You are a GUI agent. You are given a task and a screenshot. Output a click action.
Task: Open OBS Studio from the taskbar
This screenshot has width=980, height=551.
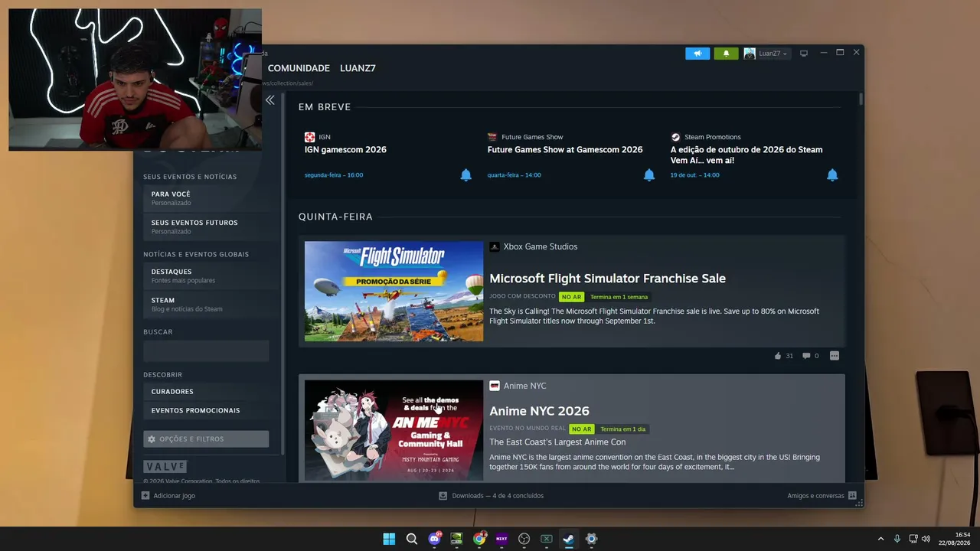point(524,539)
